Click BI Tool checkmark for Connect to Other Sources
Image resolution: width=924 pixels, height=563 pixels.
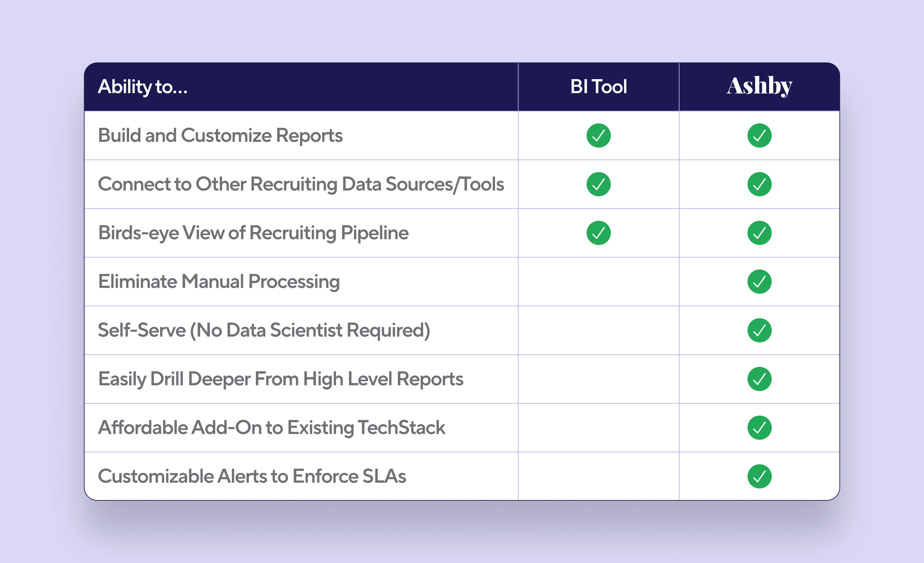tap(598, 184)
